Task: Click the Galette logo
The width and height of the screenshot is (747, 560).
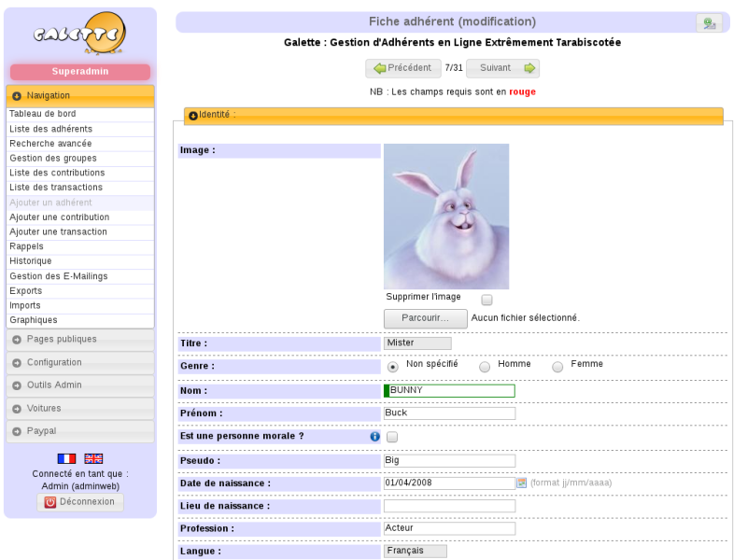Action: [x=80, y=34]
